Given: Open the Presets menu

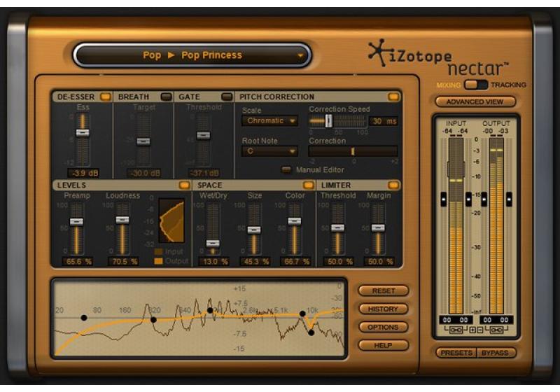Looking at the screenshot, I should (456, 353).
